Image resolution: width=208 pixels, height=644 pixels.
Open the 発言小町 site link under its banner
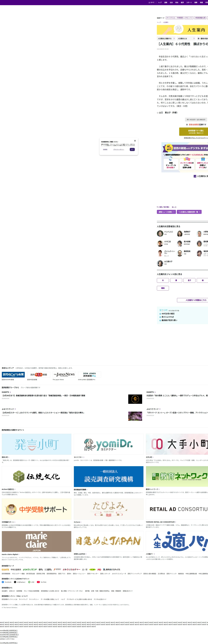[x=6, y=457]
